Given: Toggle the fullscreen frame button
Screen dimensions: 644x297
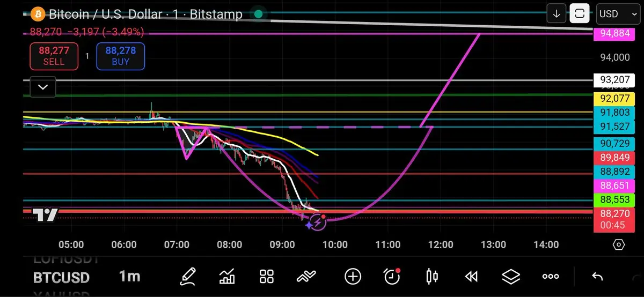Looking at the screenshot, I should point(580,14).
